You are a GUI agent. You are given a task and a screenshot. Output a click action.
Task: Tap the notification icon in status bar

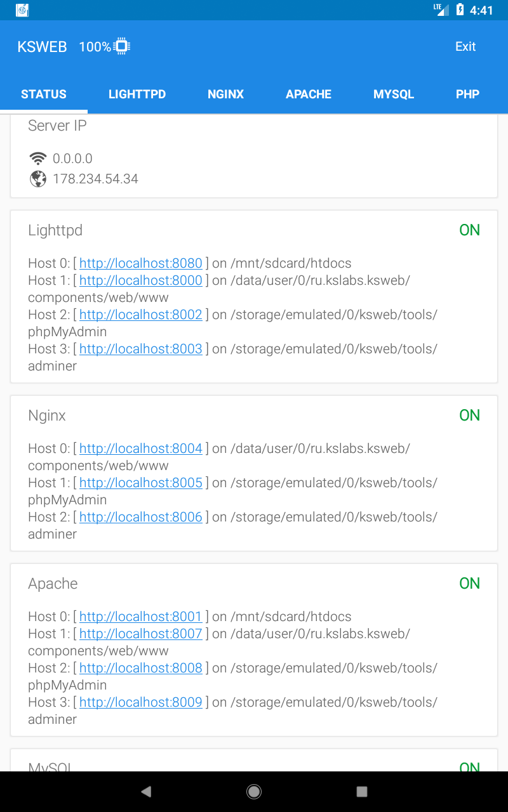point(22,10)
